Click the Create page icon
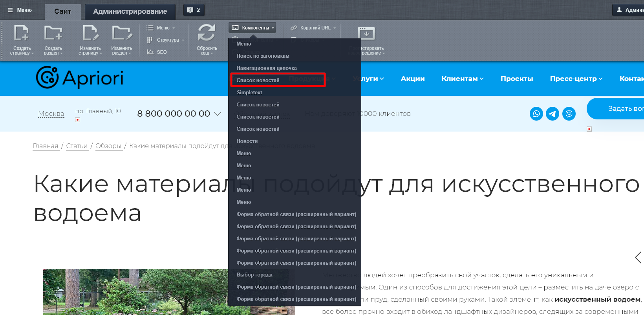 tap(22, 33)
